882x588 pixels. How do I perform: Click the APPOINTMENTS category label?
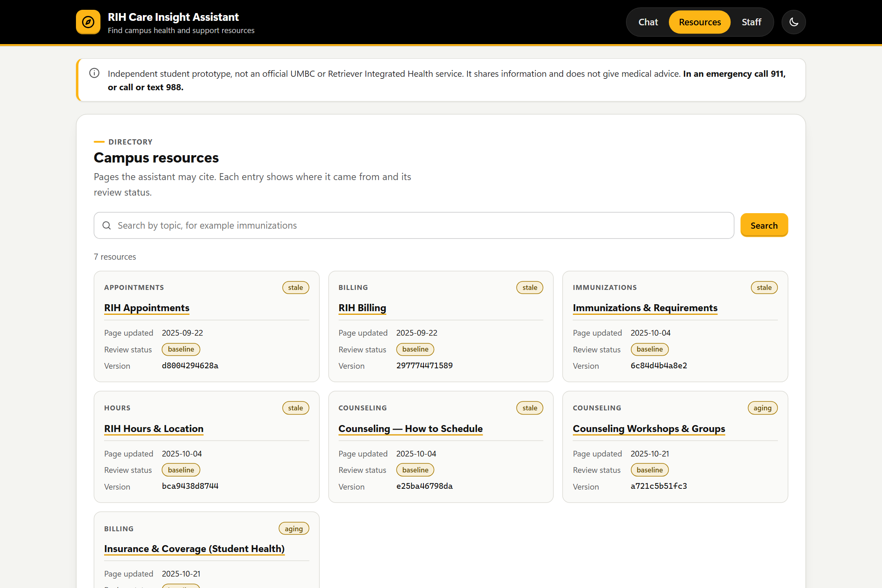pos(134,287)
